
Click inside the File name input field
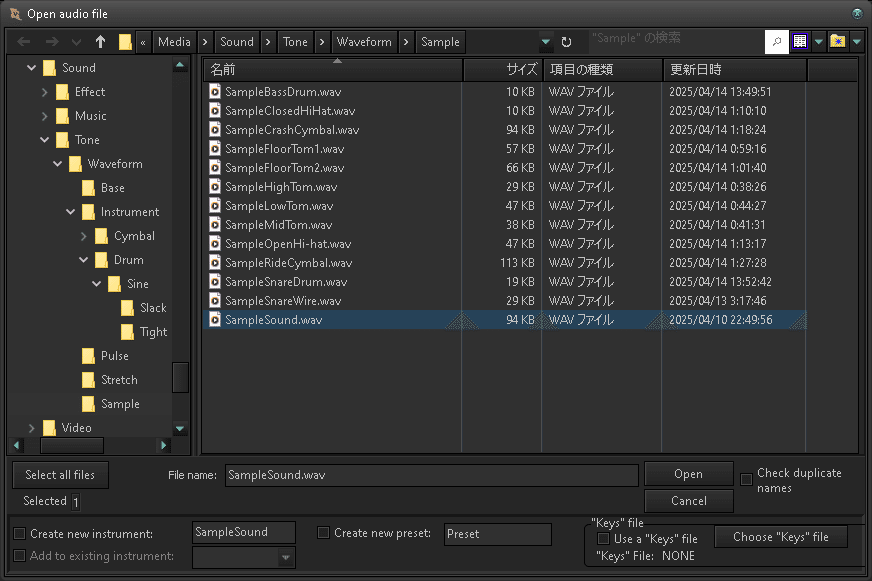(x=430, y=475)
